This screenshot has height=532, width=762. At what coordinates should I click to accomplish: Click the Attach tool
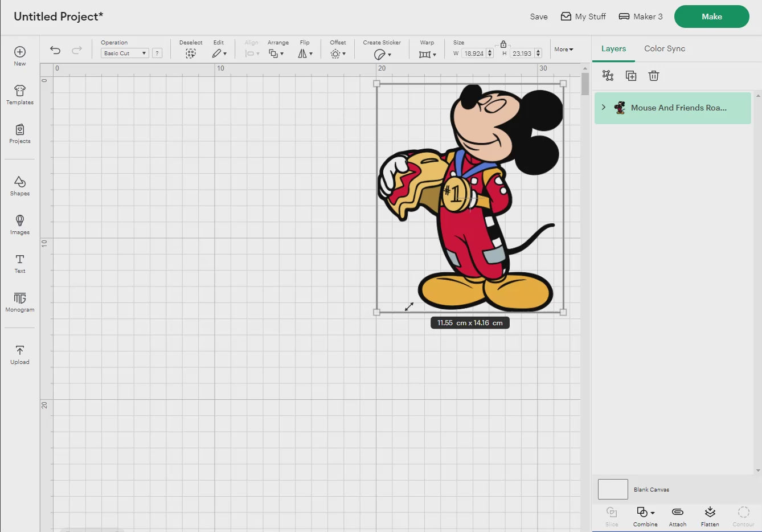pos(678,516)
